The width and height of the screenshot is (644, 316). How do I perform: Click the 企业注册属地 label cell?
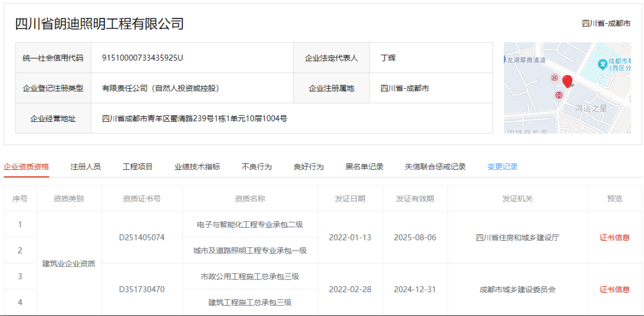coord(332,88)
